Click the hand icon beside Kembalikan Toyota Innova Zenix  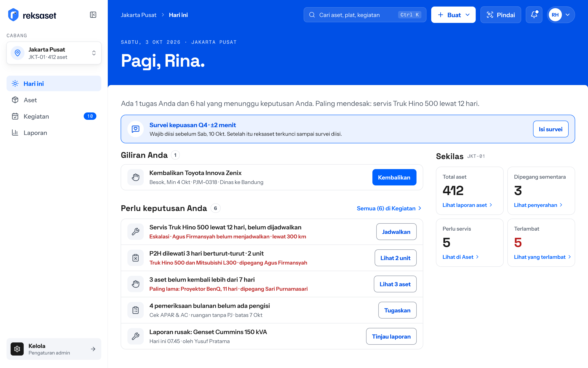pyautogui.click(x=136, y=177)
